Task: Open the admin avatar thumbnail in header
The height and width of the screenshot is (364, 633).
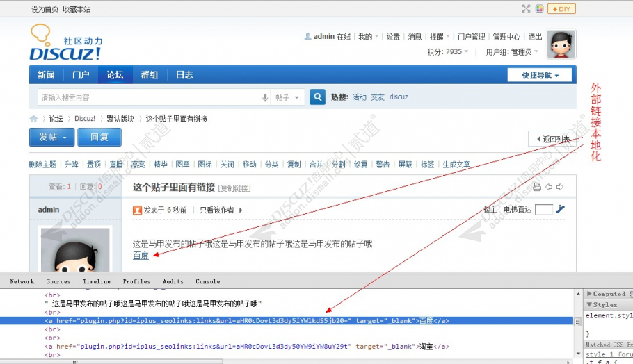Action: [x=561, y=44]
